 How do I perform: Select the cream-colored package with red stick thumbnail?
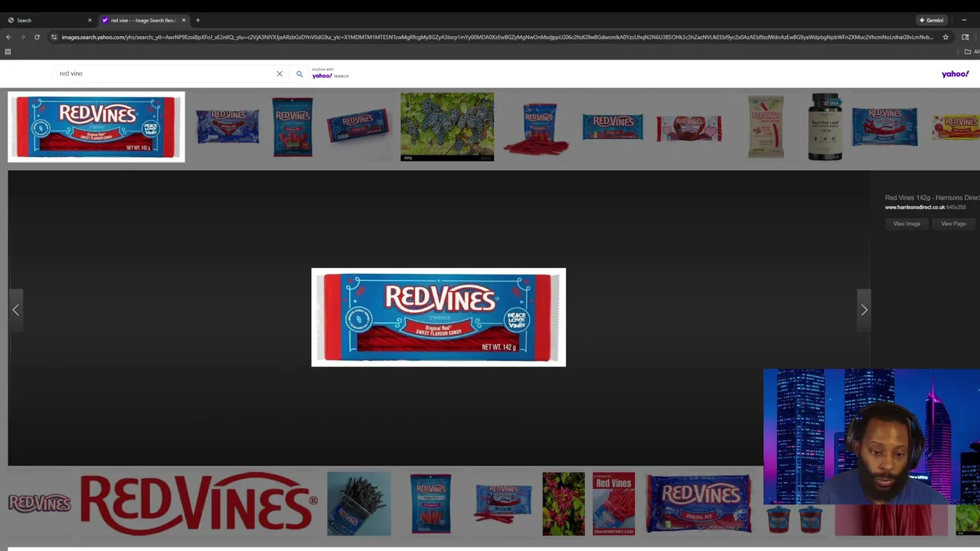766,127
